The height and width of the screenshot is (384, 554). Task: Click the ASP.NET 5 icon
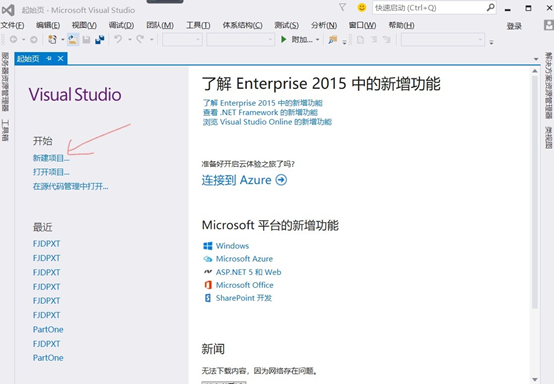point(208,272)
